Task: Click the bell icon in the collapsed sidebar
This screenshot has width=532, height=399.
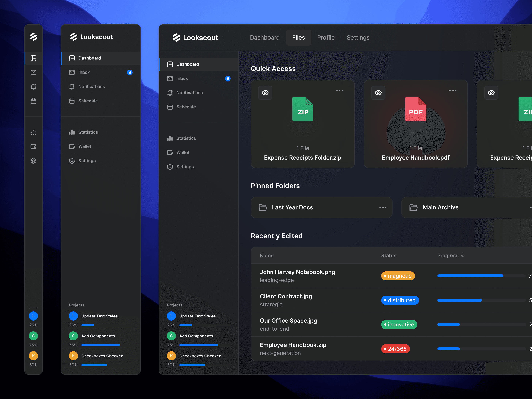Action: coord(33,87)
